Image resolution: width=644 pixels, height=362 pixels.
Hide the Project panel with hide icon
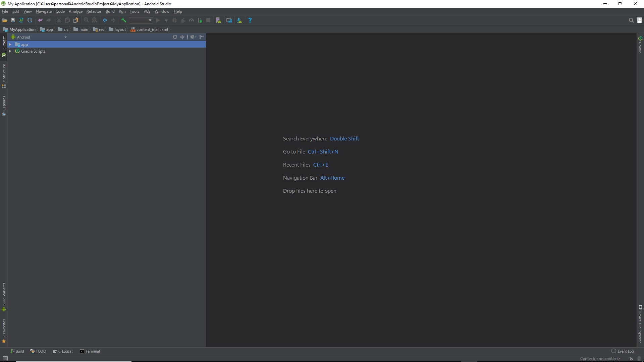[201, 37]
